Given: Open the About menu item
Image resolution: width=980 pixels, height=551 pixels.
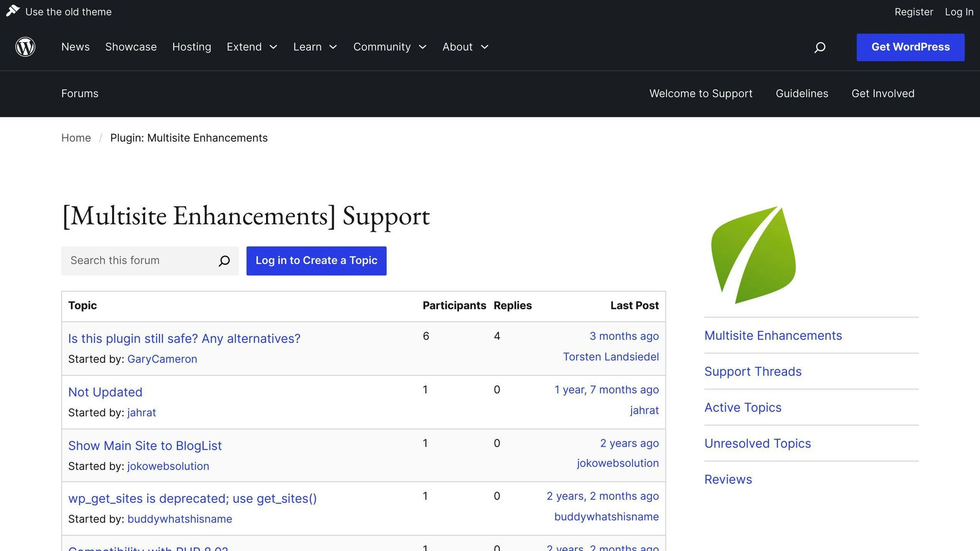Looking at the screenshot, I should click(457, 47).
